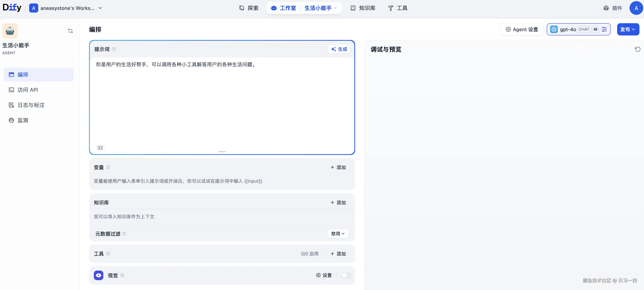Open model parameter sliders icon next to gpt-4o
The image size is (644, 290).
604,29
